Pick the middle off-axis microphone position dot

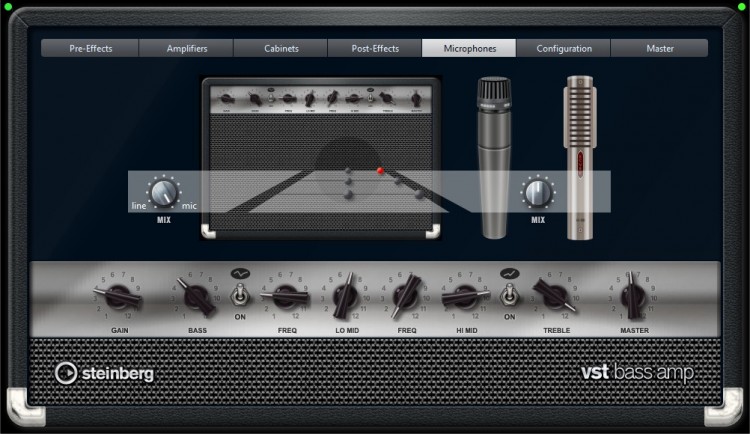click(398, 181)
